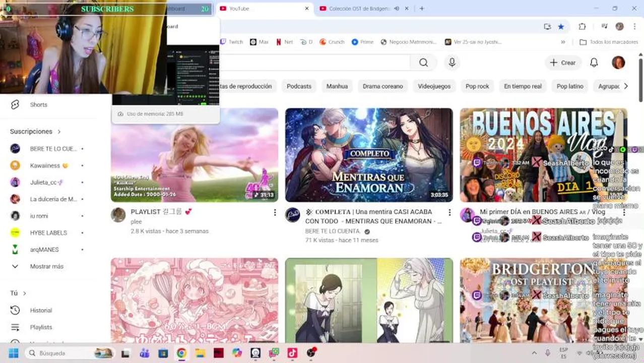Open Mentiras que Enamoran video thumbnail

pos(369,155)
